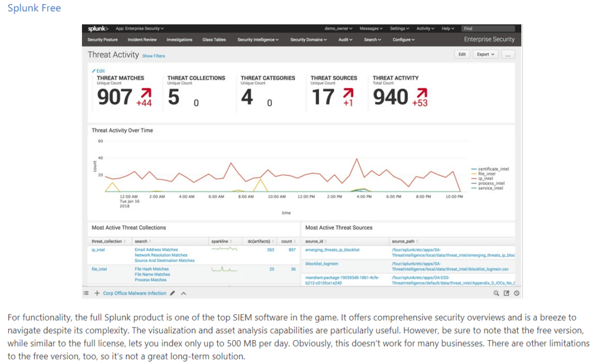Open the investigation list icon in bottom bar
The height and width of the screenshot is (364, 595).
pyautogui.click(x=86, y=293)
